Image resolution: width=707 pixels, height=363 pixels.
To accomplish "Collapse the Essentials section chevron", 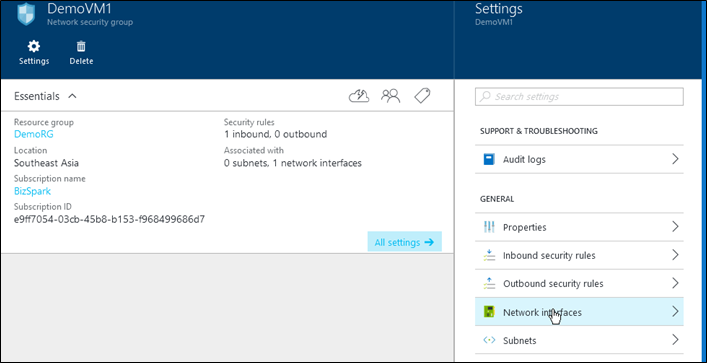I will click(72, 96).
